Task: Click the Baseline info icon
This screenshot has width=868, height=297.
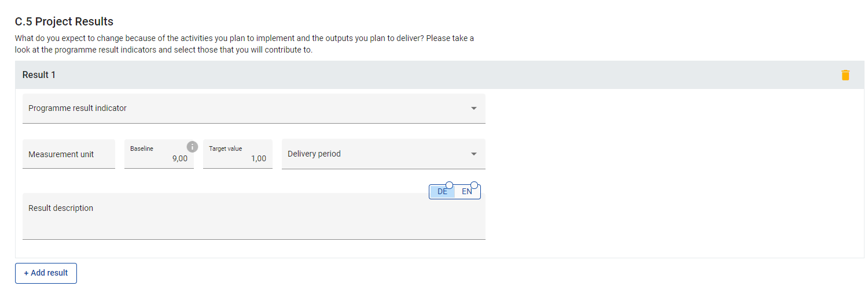Action: (x=192, y=147)
